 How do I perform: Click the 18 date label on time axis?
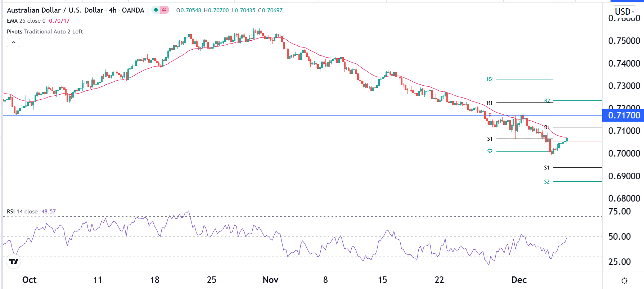click(x=155, y=280)
